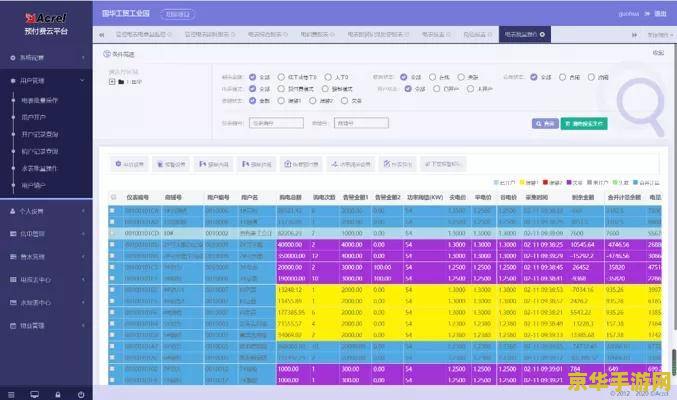Click the scroll-tabs-left double arrow

tap(101, 35)
